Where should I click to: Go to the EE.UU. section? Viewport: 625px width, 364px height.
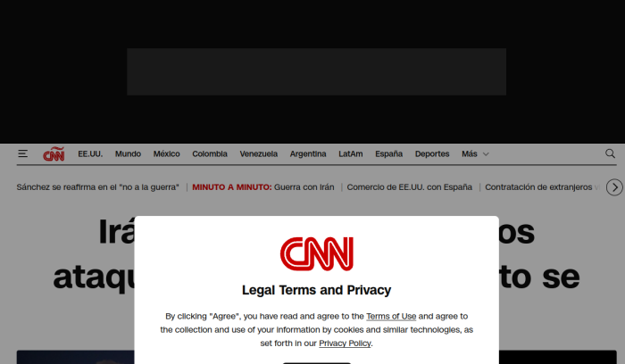[90, 153]
